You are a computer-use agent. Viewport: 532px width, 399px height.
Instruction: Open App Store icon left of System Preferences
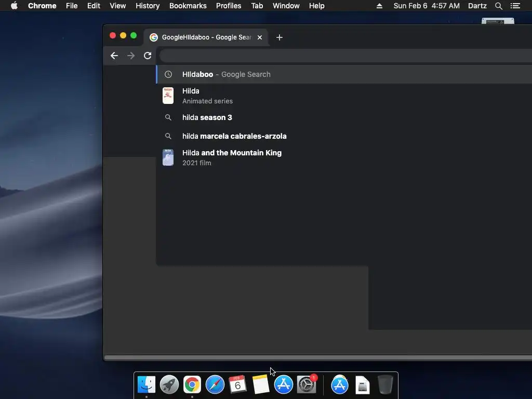tap(284, 385)
